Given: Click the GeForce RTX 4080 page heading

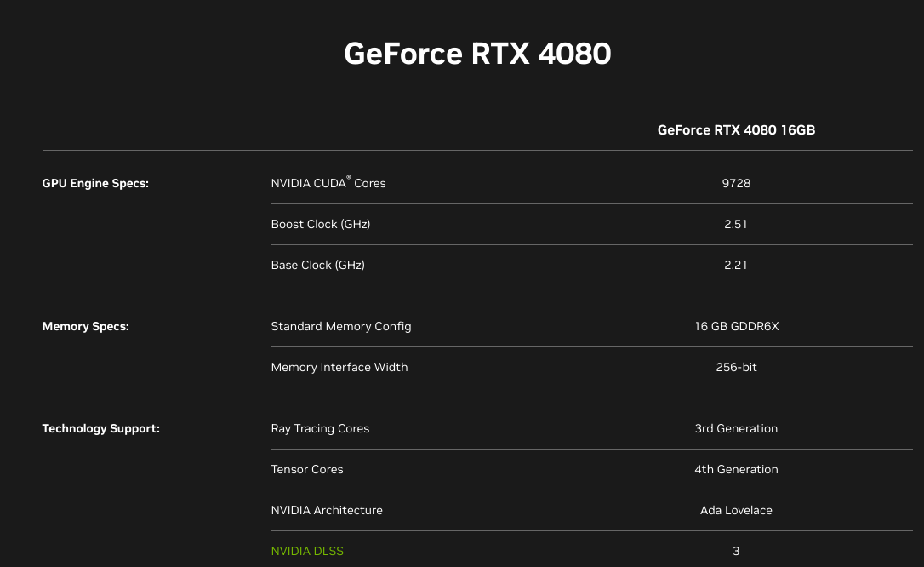Looking at the screenshot, I should [477, 54].
